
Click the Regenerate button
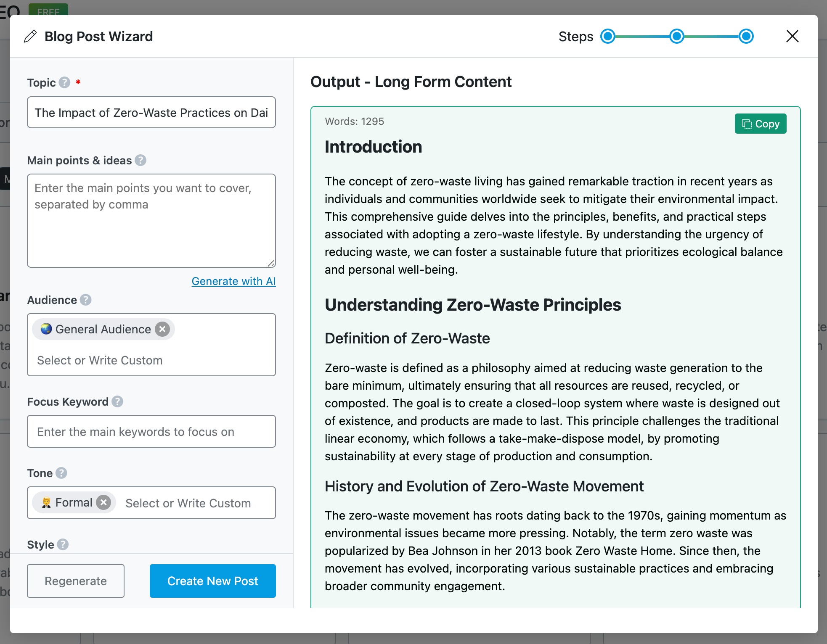[75, 581]
